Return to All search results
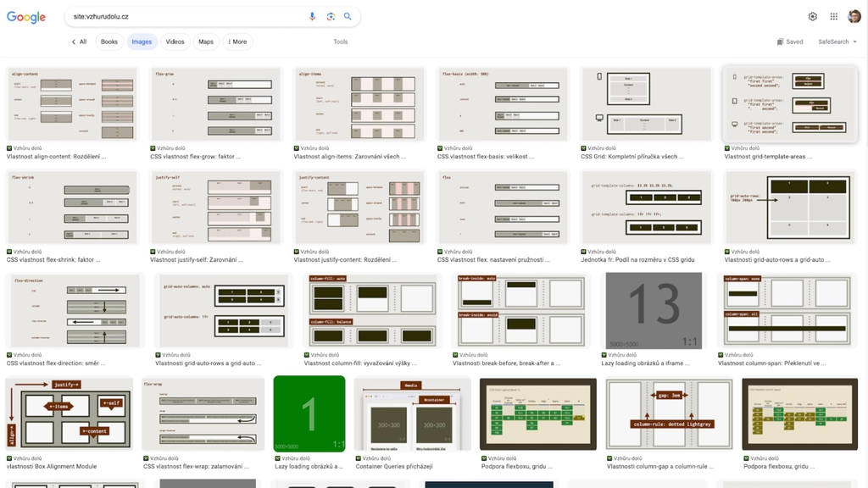 coord(79,42)
